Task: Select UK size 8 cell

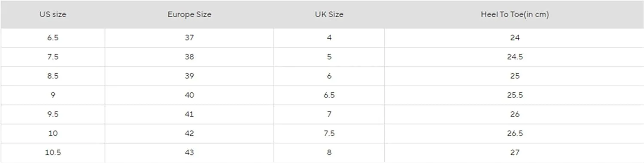Action: [329, 153]
